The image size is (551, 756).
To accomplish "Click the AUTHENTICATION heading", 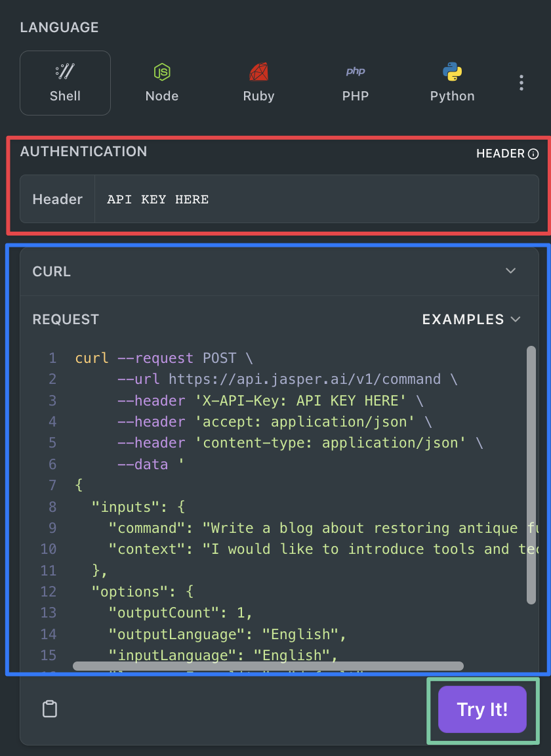I will (x=83, y=152).
